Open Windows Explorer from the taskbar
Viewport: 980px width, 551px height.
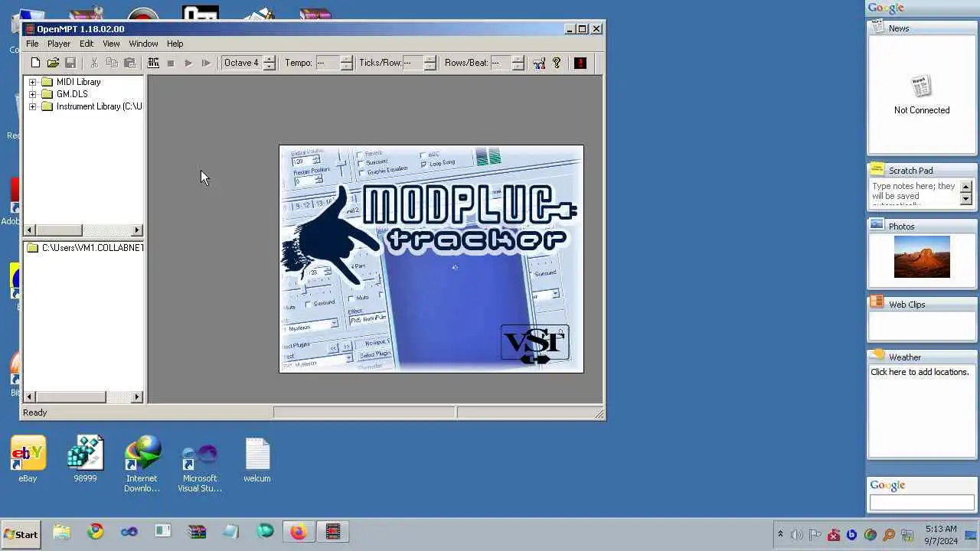point(61,532)
